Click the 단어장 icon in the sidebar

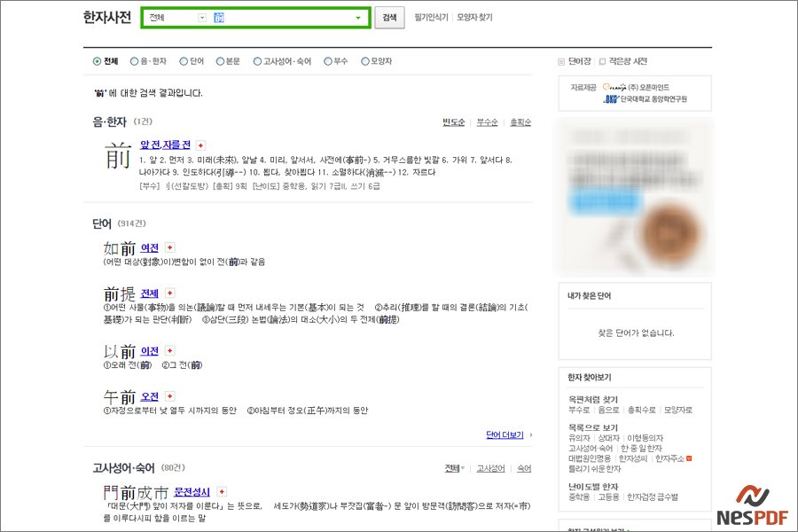(x=561, y=61)
